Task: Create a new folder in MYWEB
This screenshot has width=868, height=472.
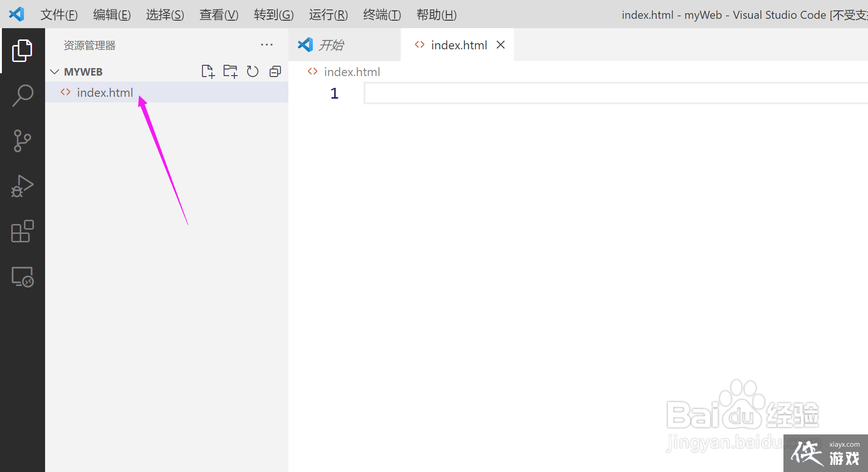Action: coord(230,71)
